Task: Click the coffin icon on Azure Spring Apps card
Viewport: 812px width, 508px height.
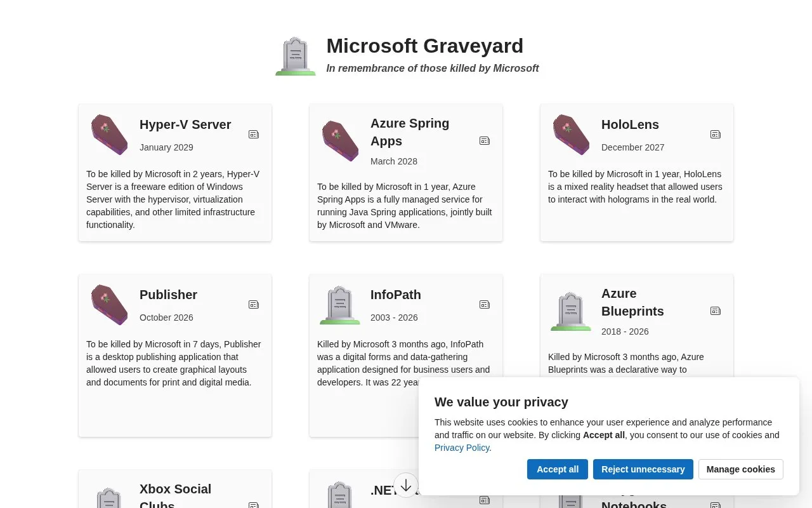Action: (x=340, y=141)
